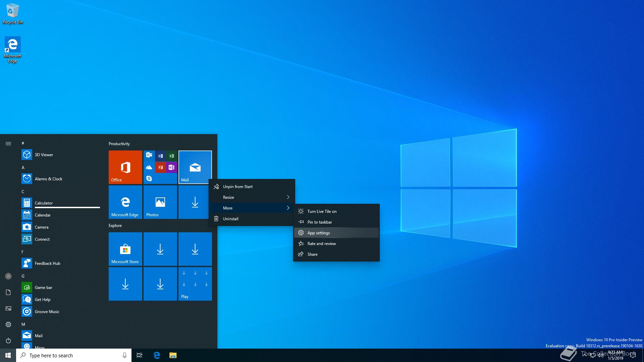Image resolution: width=644 pixels, height=362 pixels.
Task: Click the 'C' letter header
Action: point(23,191)
